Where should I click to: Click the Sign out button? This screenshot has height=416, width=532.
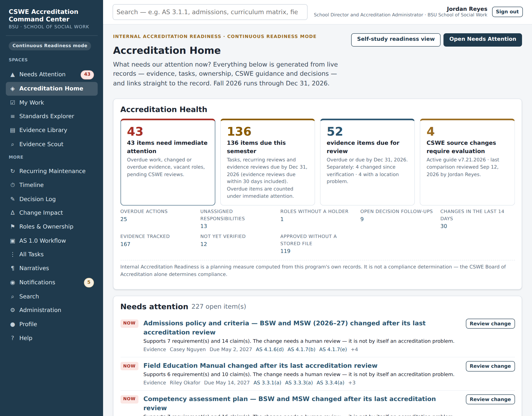(x=507, y=12)
